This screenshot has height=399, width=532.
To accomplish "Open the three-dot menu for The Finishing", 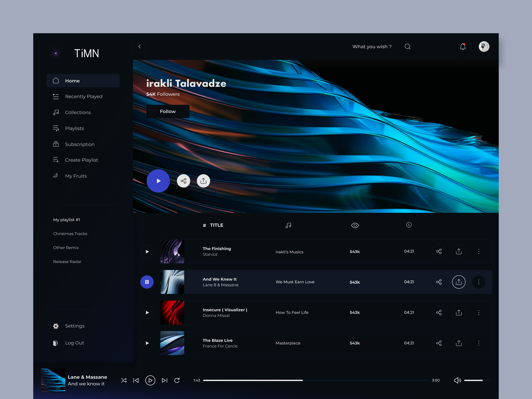I will coord(479,251).
